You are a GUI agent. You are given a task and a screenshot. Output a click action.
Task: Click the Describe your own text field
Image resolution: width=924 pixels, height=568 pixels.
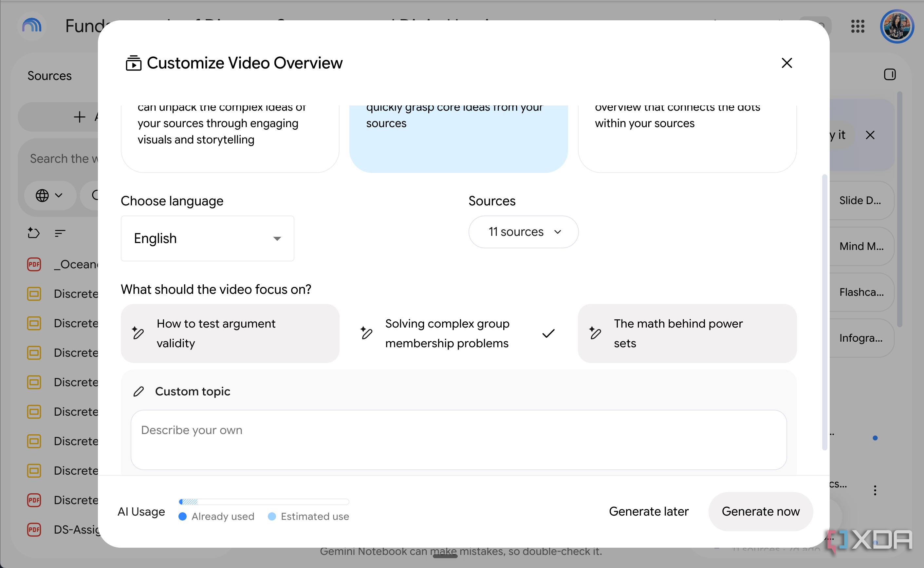click(x=458, y=440)
